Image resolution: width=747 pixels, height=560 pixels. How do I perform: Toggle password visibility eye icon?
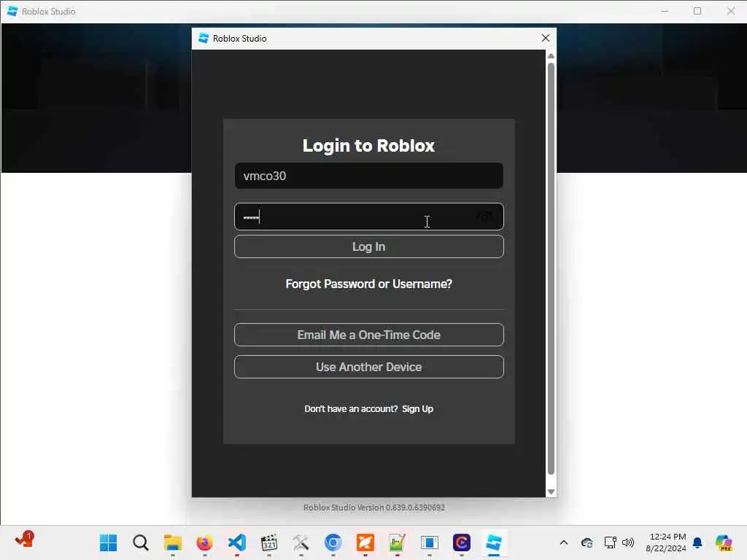[484, 217]
